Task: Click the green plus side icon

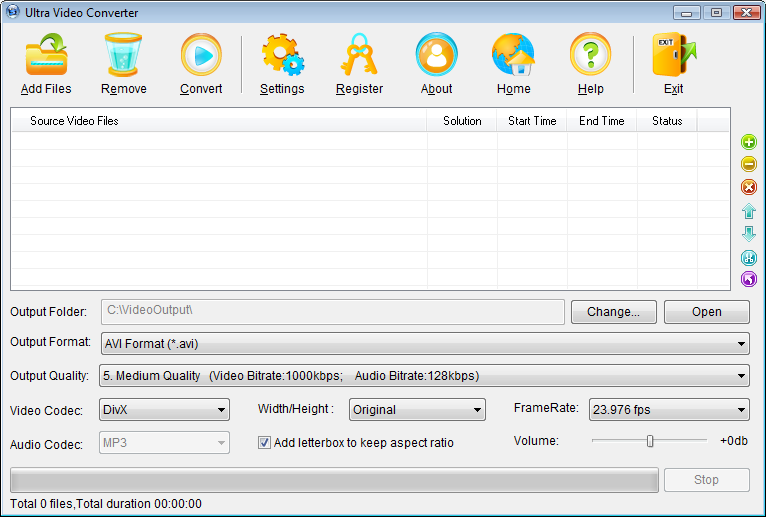Action: point(748,142)
